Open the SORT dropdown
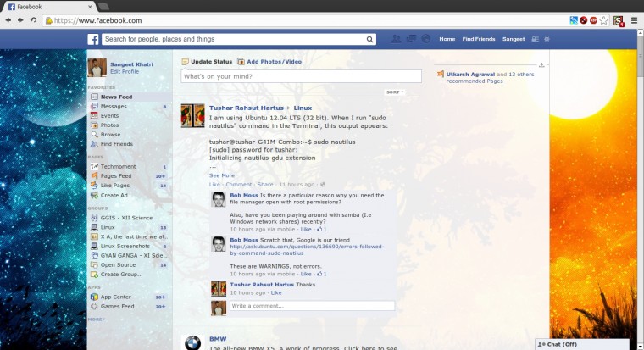644x350 pixels. 395,92
